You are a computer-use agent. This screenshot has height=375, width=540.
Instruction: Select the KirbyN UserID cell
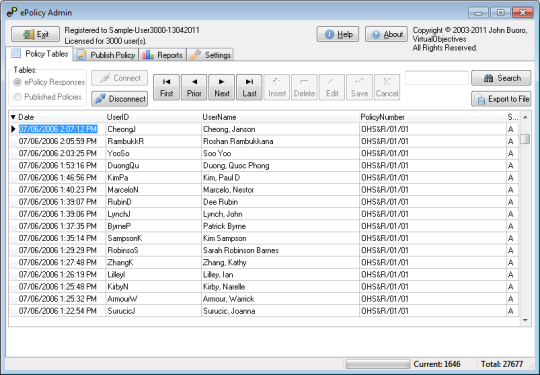(153, 287)
